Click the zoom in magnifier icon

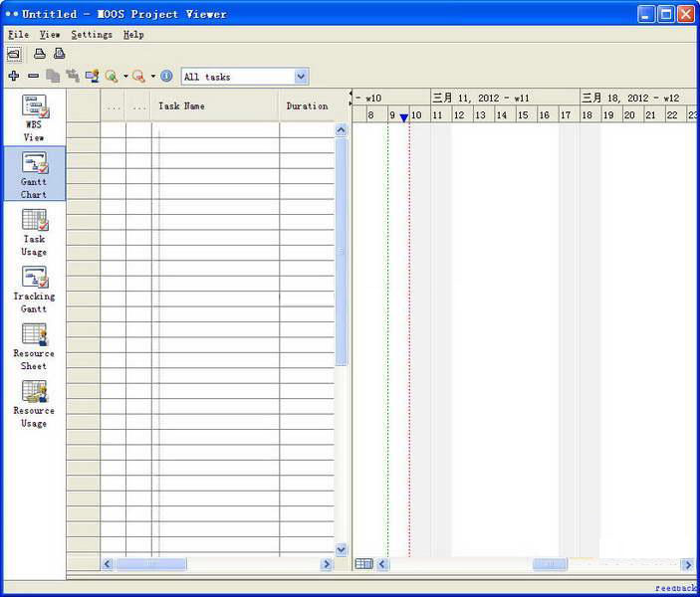tap(111, 77)
